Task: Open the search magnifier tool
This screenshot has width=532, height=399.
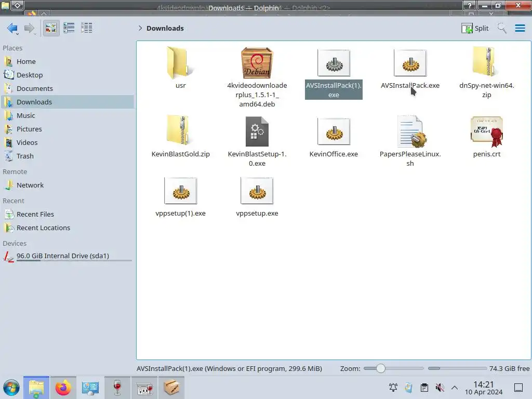Action: coord(502,28)
